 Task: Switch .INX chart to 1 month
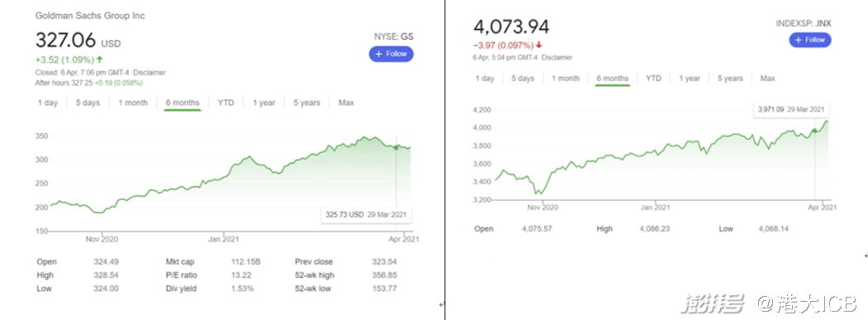coord(565,79)
